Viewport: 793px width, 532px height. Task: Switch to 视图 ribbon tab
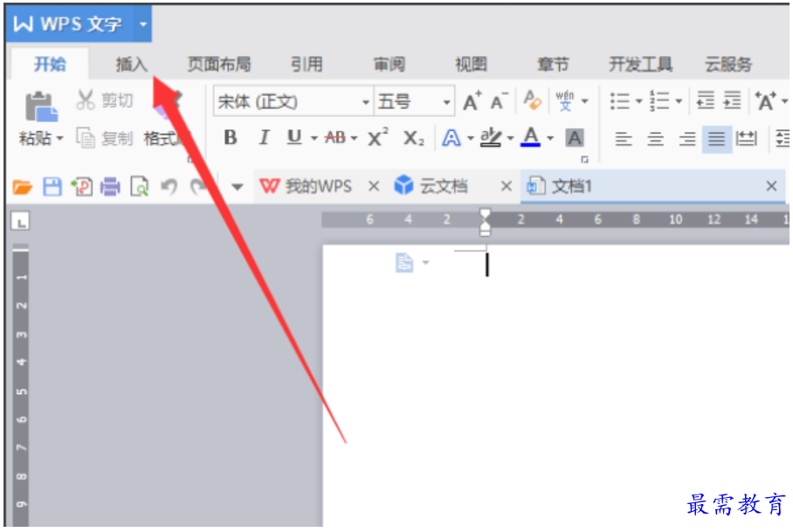471,65
